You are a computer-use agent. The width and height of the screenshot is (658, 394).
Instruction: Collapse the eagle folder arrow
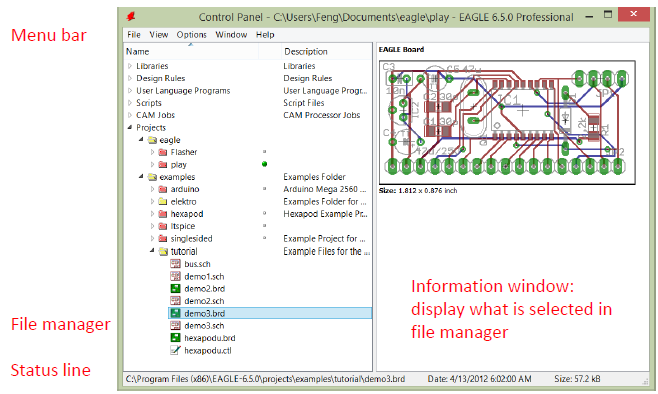[141, 139]
